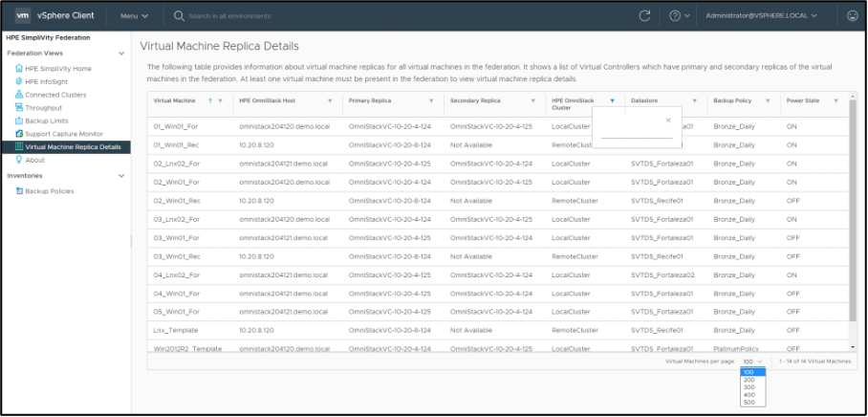Select the 04_Lnx02_For virtual machine cell
Image resolution: width=868 pixels, height=417 pixels.
[176, 274]
